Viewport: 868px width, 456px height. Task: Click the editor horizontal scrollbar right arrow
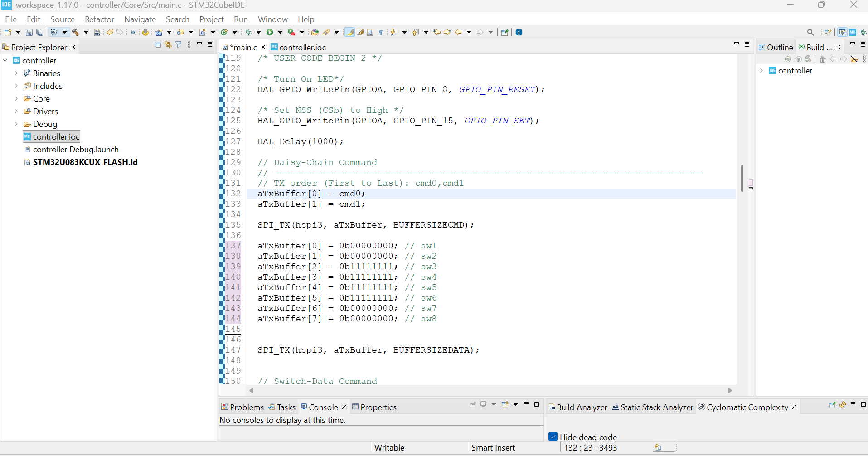(730, 390)
